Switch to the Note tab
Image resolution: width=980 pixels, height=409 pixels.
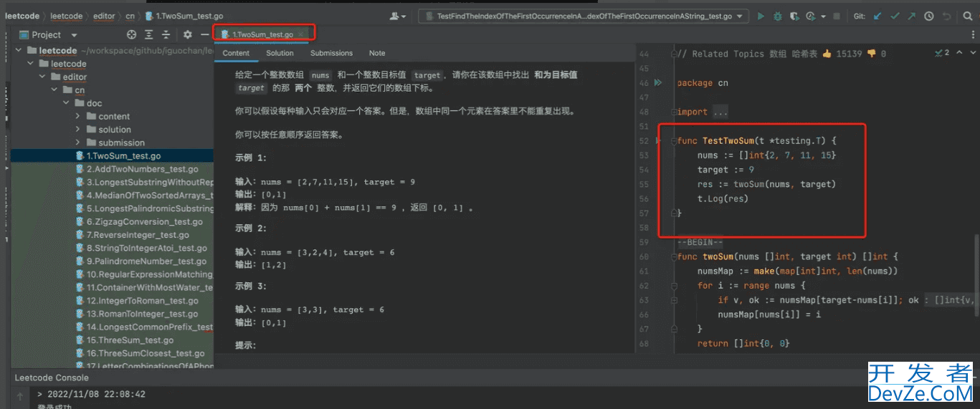tap(377, 53)
